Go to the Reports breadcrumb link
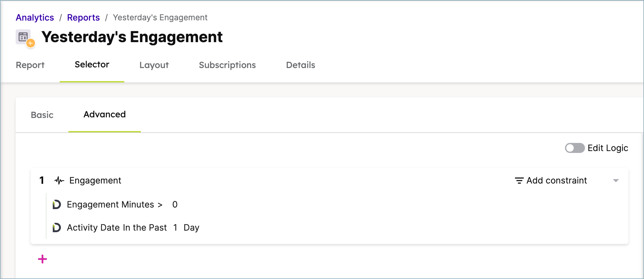 click(83, 17)
